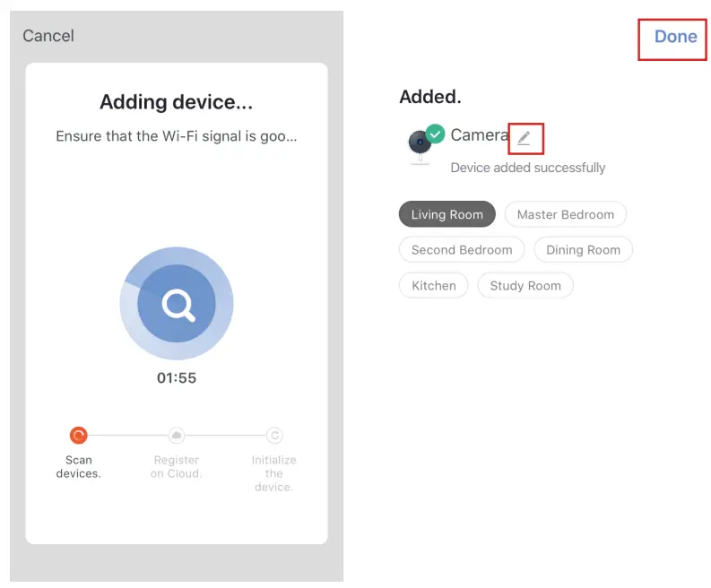711x588 pixels.
Task: Click the 01:55 countdown timer
Action: [177, 377]
